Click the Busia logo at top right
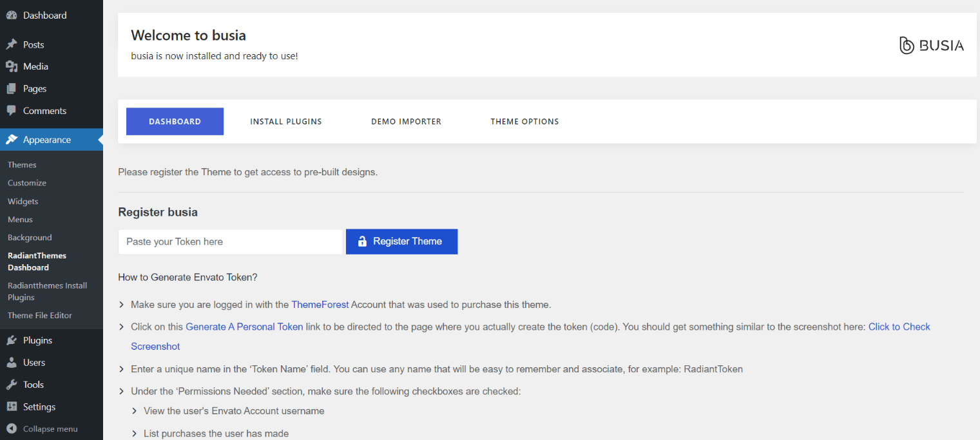 click(x=931, y=45)
